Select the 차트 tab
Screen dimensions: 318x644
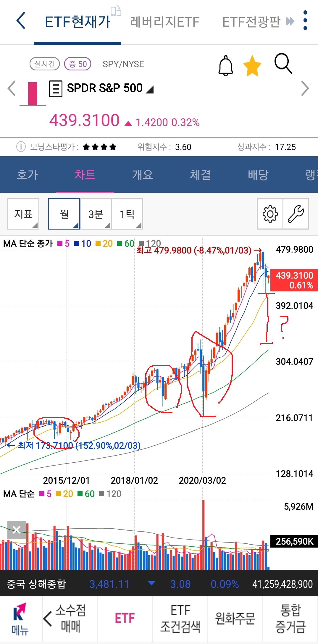[x=85, y=175]
